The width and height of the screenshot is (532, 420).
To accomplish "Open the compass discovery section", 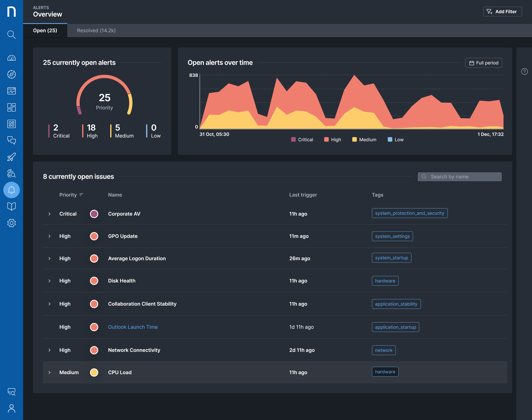I will click(x=11, y=74).
